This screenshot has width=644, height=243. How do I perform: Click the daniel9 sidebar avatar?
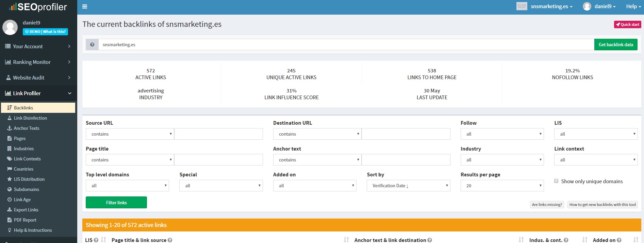pos(10,27)
